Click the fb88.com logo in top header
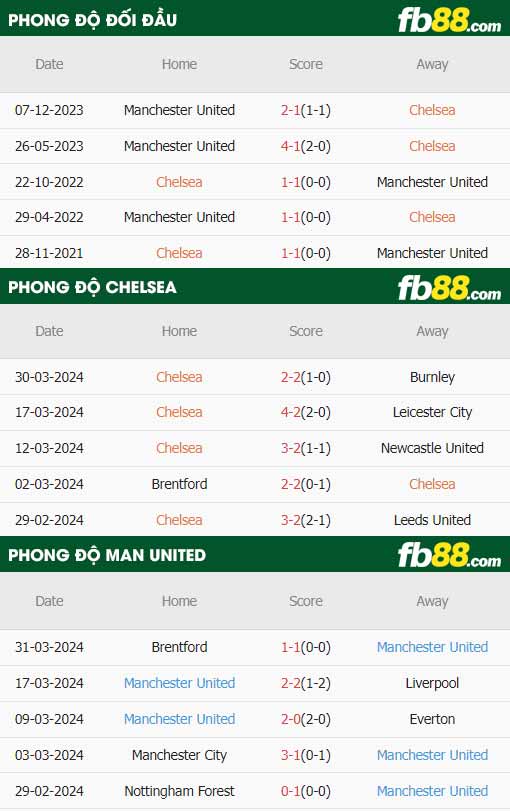510x812 pixels. coord(449,20)
